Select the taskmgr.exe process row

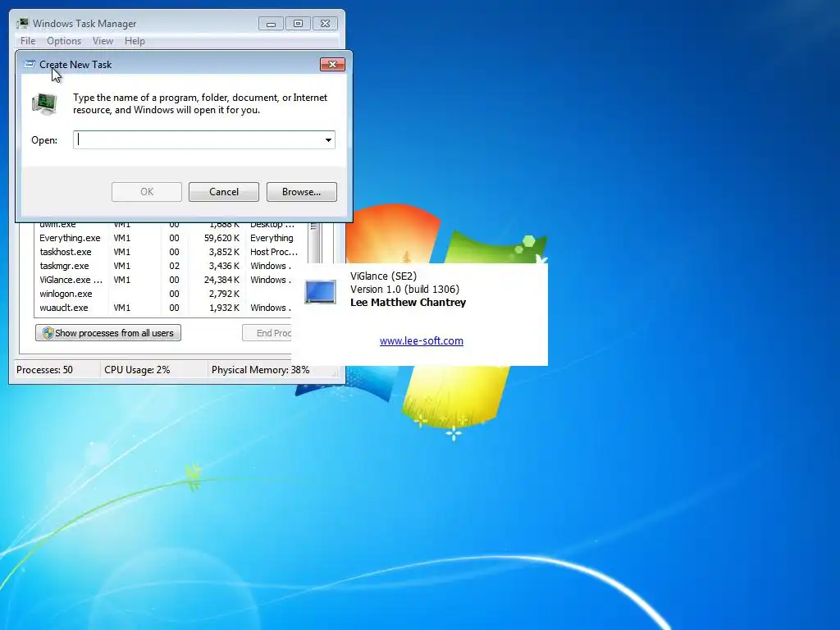163,266
